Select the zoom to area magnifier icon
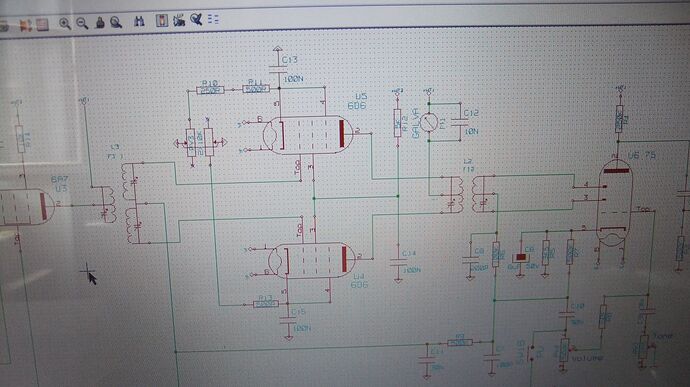 (x=116, y=22)
